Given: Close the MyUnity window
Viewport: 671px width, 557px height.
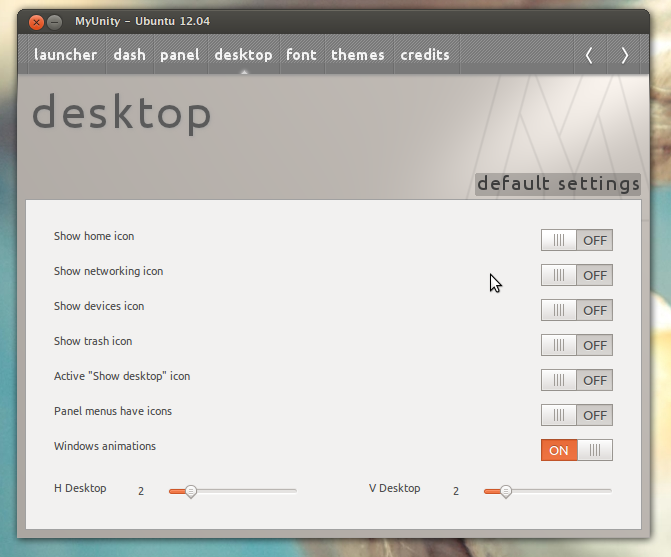Looking at the screenshot, I should pos(36,22).
